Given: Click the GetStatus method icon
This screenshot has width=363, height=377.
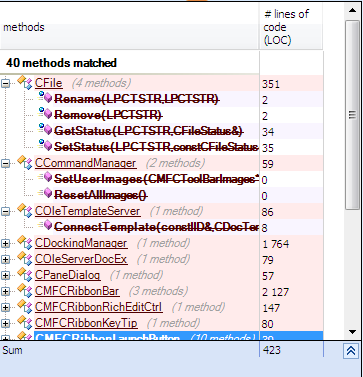Looking at the screenshot, I should [x=45, y=129].
